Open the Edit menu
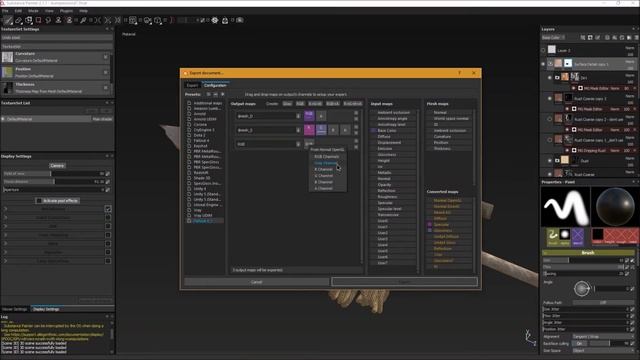The image size is (640, 360). 18,11
